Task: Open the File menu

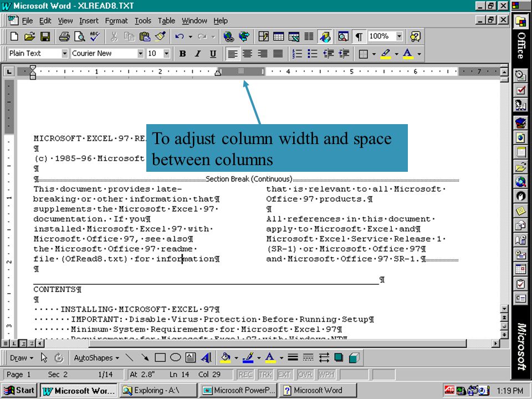Action: click(x=27, y=21)
